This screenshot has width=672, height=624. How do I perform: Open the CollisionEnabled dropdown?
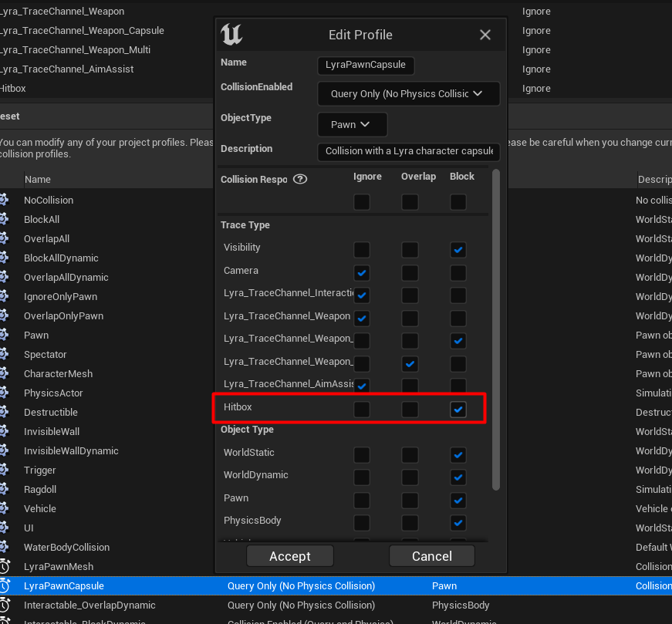[x=408, y=93]
